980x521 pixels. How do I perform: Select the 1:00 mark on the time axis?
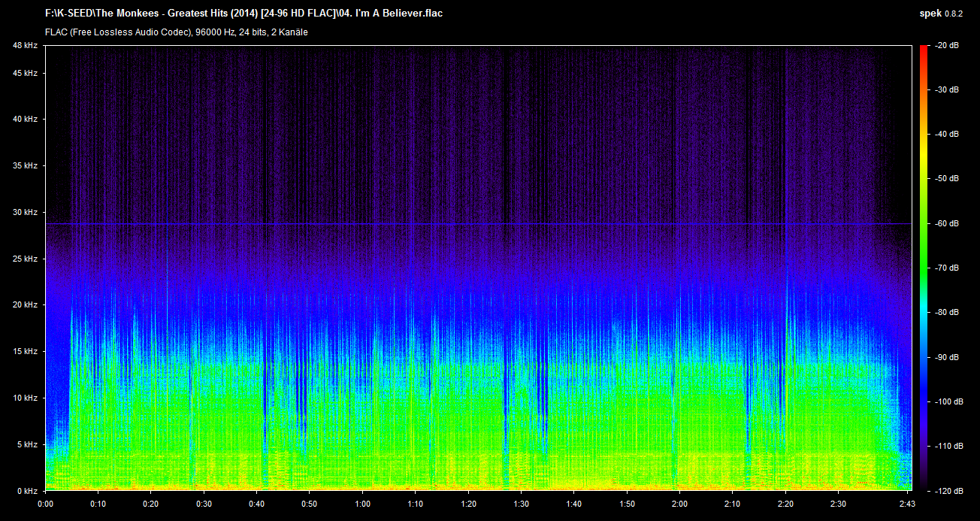362,504
